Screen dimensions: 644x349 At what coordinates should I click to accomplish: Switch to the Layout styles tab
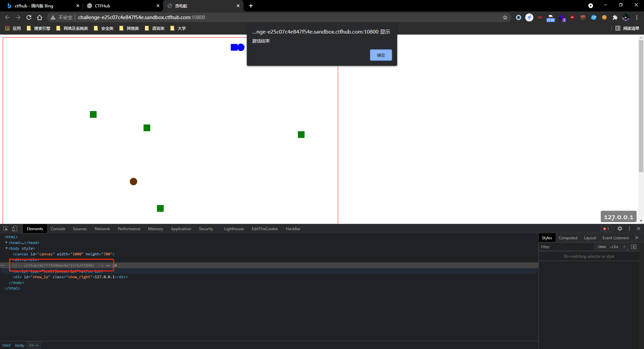click(x=590, y=238)
